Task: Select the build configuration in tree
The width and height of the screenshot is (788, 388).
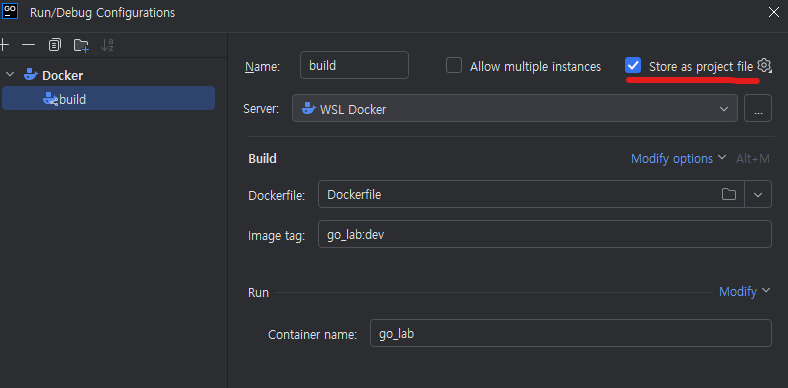Action: pos(109,99)
